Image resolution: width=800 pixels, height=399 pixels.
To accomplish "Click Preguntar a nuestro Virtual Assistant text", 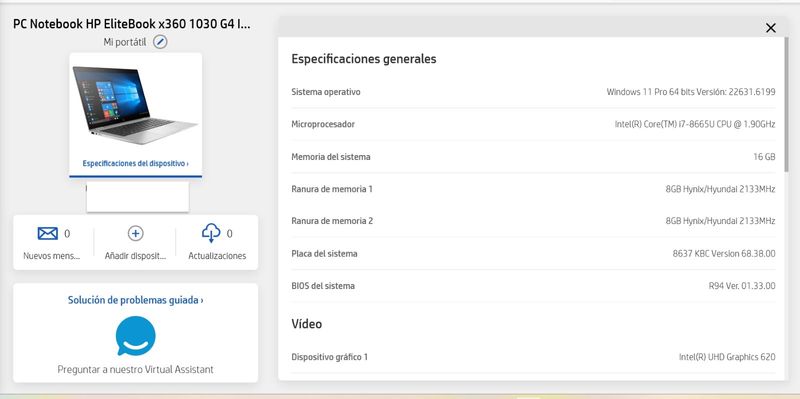I will [135, 369].
